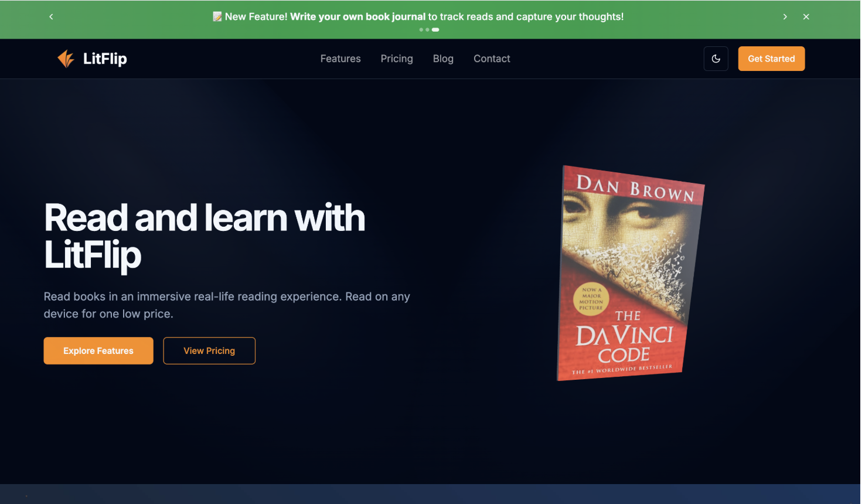The height and width of the screenshot is (504, 865).
Task: Toggle dark mode moon icon
Action: click(716, 59)
